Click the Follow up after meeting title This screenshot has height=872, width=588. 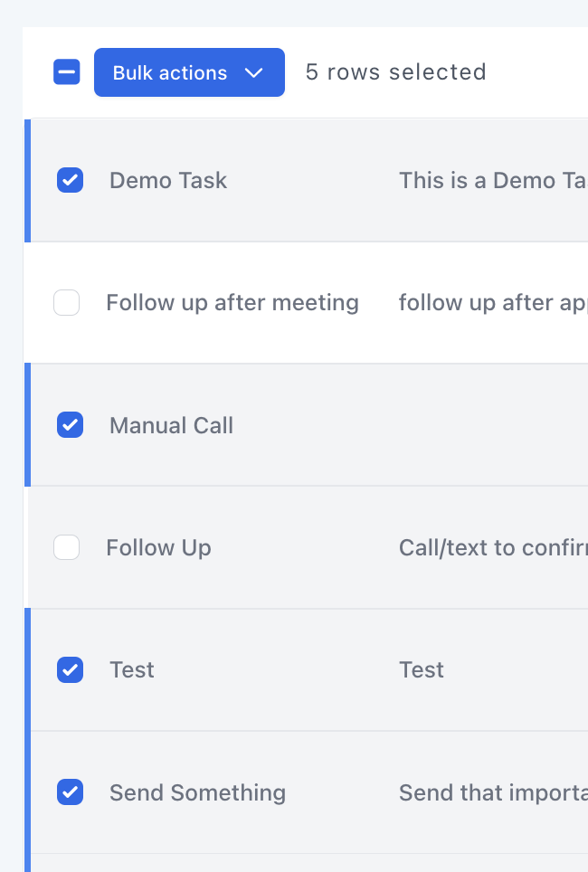(x=232, y=302)
